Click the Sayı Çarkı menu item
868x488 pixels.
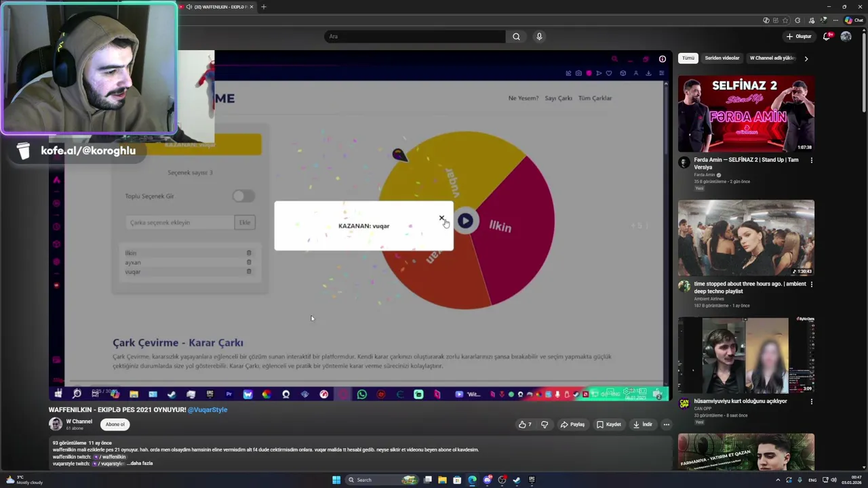559,98
